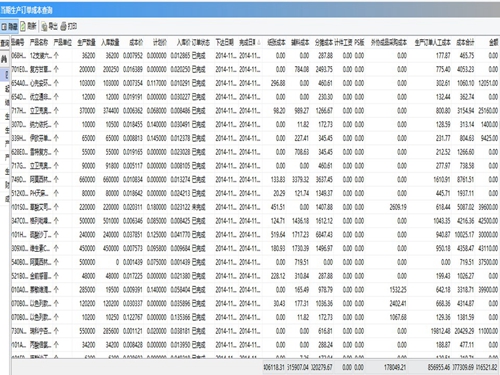This screenshot has width=500, height=375.
Task: Click the 下达日期 column header
Action: (x=224, y=42)
